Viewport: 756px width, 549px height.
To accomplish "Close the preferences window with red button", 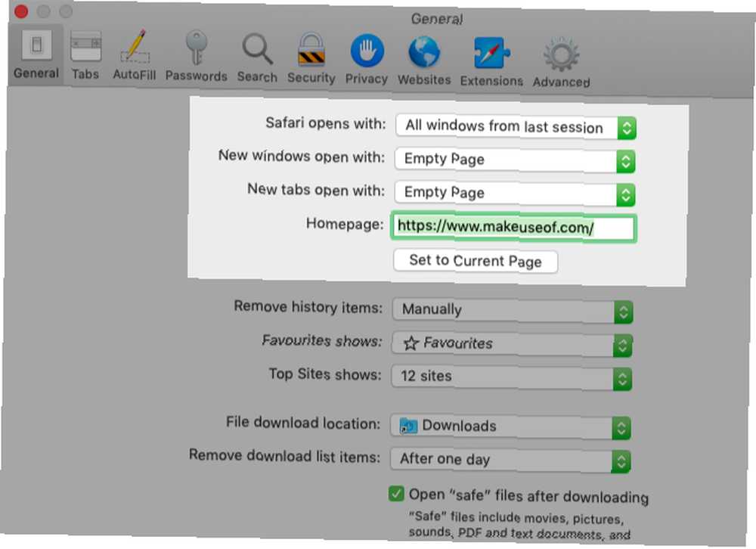I will 21,11.
